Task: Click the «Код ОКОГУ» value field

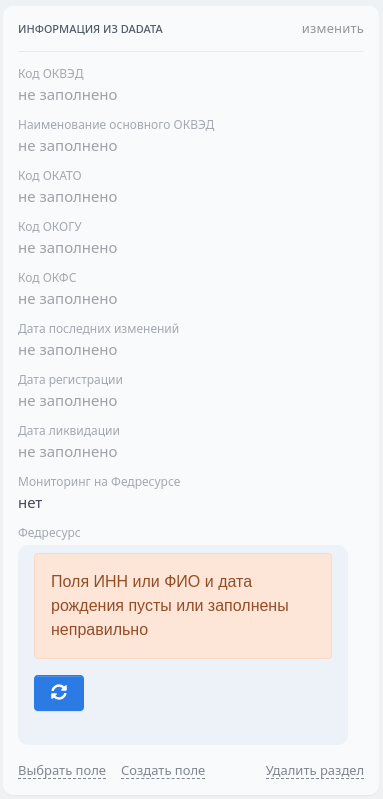Action: tap(68, 248)
